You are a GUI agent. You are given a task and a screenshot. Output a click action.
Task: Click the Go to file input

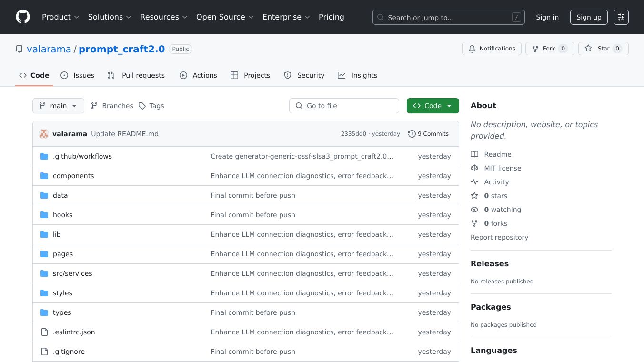(344, 106)
